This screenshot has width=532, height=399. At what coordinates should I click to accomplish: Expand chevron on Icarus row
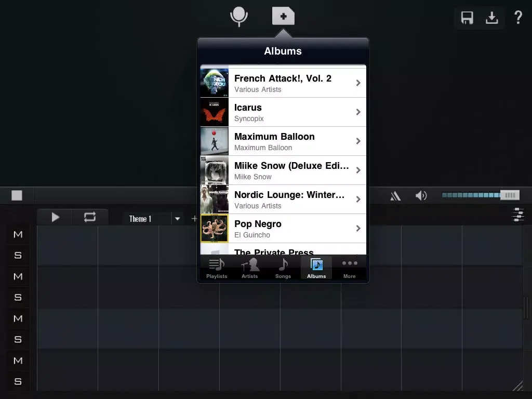tap(358, 112)
